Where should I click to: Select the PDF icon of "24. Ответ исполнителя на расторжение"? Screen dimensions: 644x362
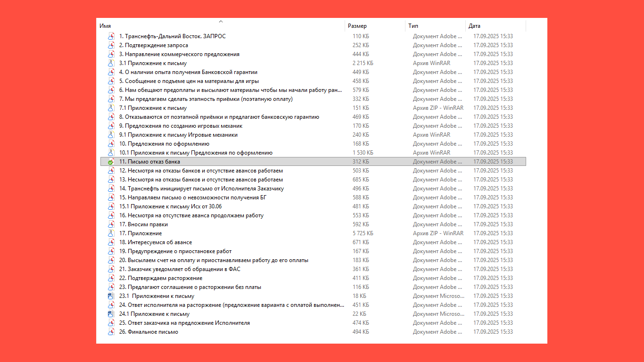pyautogui.click(x=111, y=305)
